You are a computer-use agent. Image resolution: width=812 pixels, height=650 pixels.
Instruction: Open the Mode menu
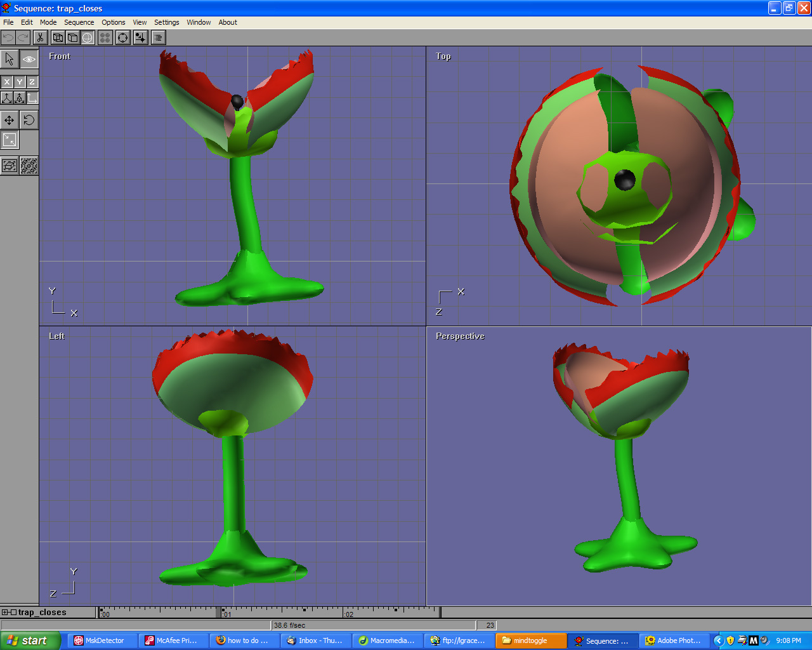[48, 22]
